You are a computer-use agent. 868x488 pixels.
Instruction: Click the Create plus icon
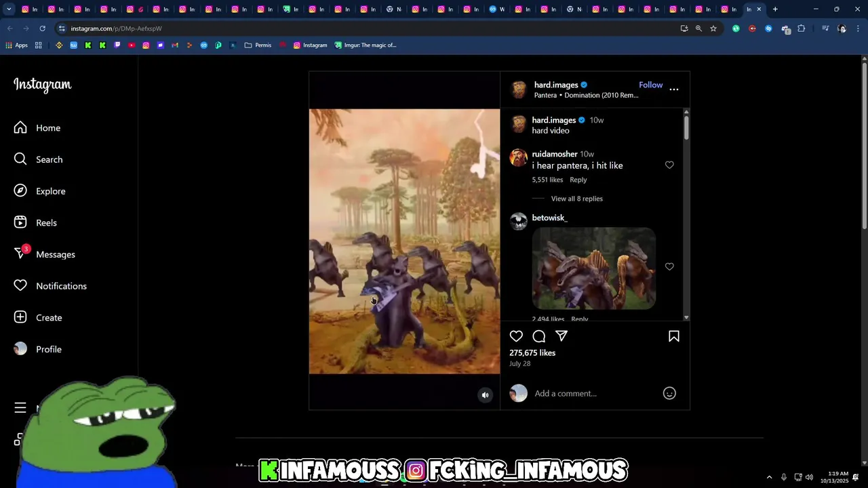[20, 317]
